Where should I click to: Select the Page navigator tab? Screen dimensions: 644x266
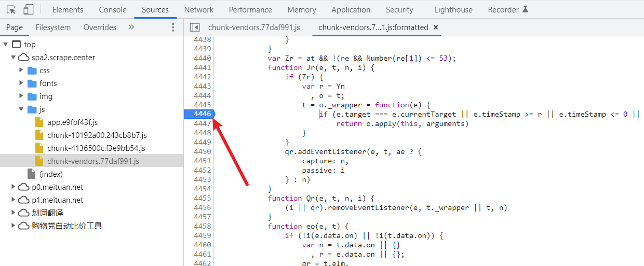point(15,27)
